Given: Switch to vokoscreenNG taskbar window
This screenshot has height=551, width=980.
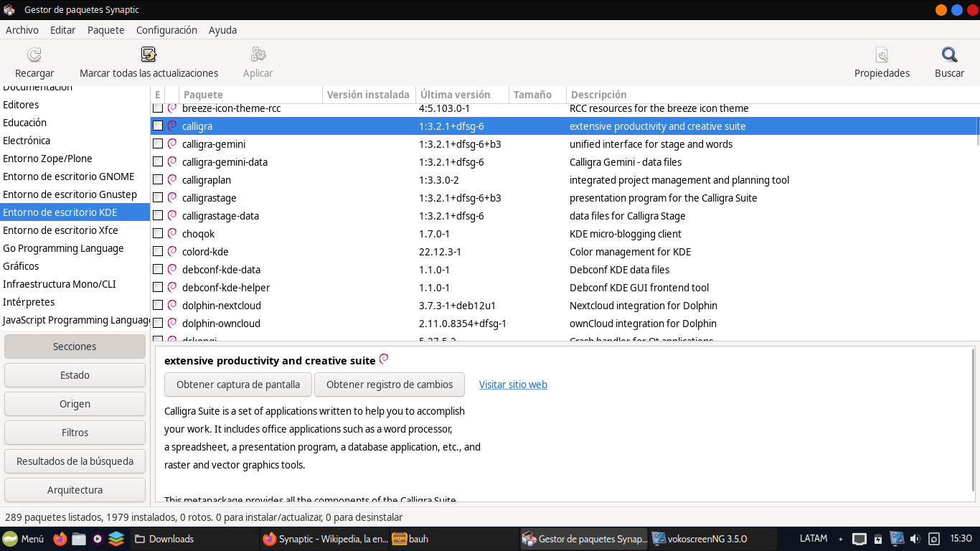Looking at the screenshot, I should 712,539.
